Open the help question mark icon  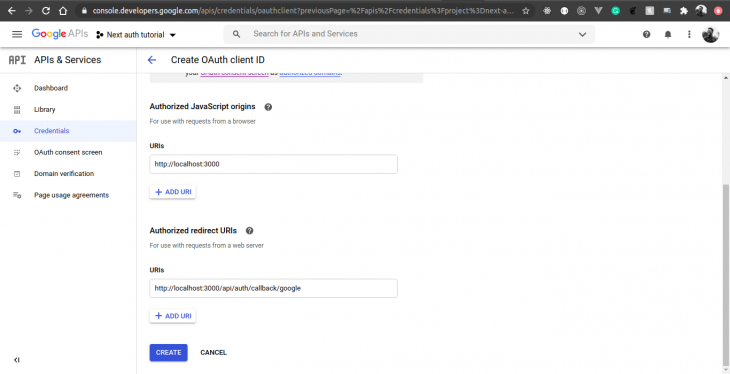pos(646,34)
